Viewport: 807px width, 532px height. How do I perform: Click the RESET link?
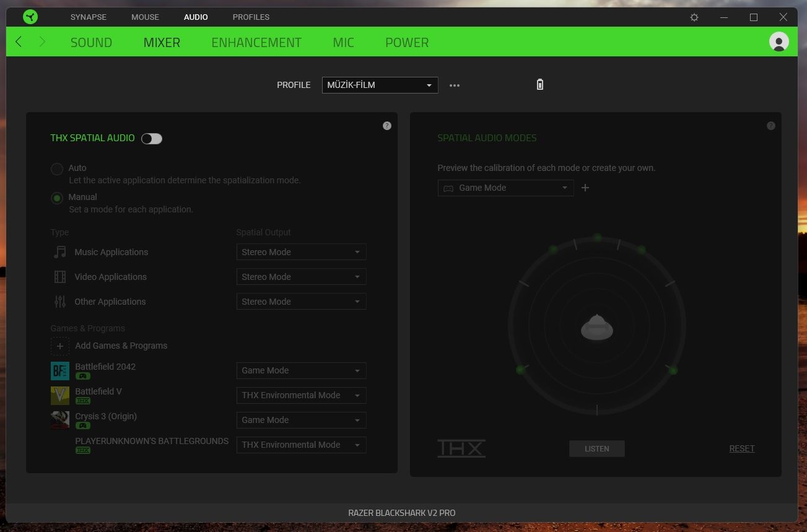point(742,448)
